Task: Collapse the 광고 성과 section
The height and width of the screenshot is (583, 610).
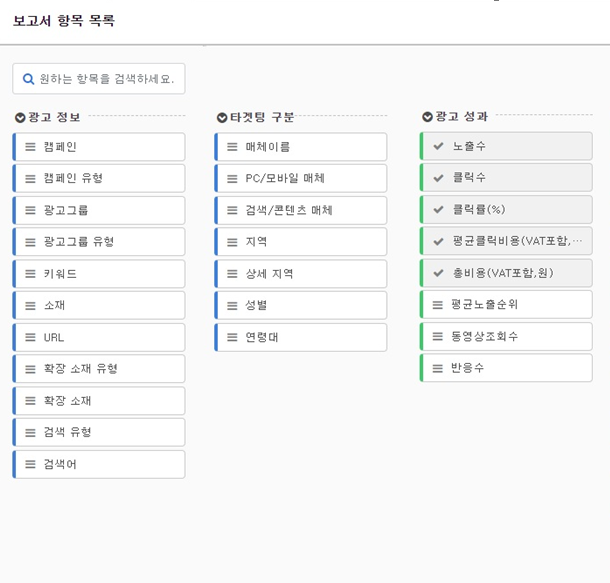Action: click(x=428, y=117)
